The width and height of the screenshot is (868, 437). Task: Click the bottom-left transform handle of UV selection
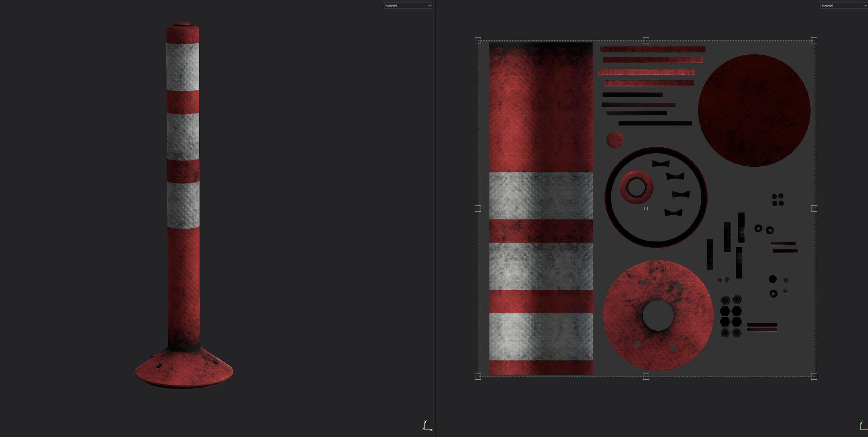coord(478,377)
